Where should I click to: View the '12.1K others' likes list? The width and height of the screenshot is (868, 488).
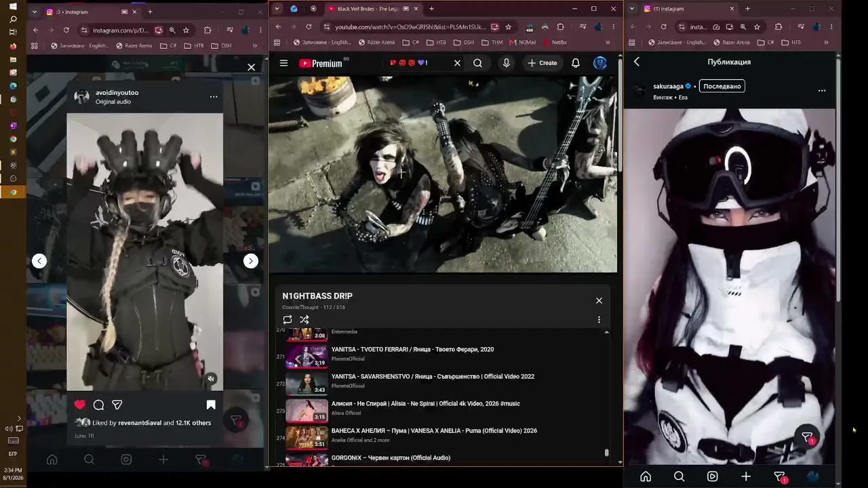point(193,423)
